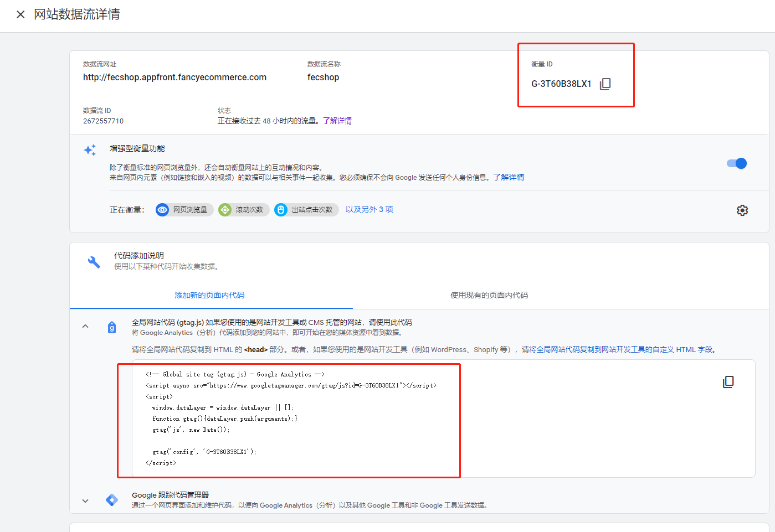Click the measurement ID text G-3T60B38LX1
Image resolution: width=775 pixels, height=532 pixels.
[x=561, y=84]
